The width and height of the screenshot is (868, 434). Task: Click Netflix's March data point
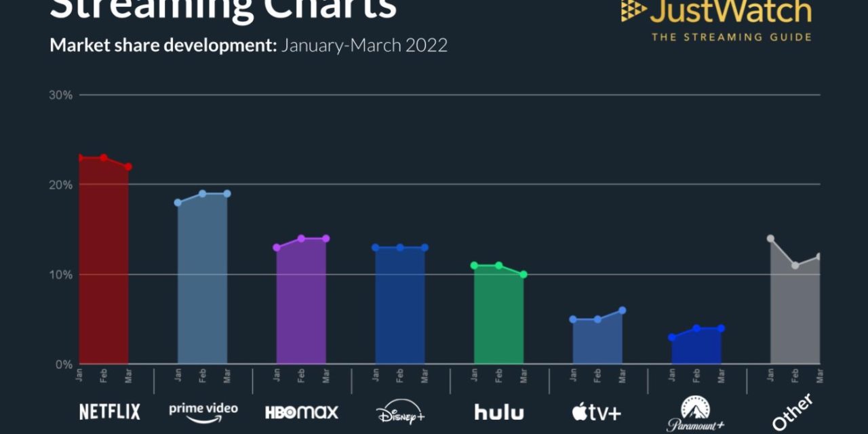tap(128, 167)
